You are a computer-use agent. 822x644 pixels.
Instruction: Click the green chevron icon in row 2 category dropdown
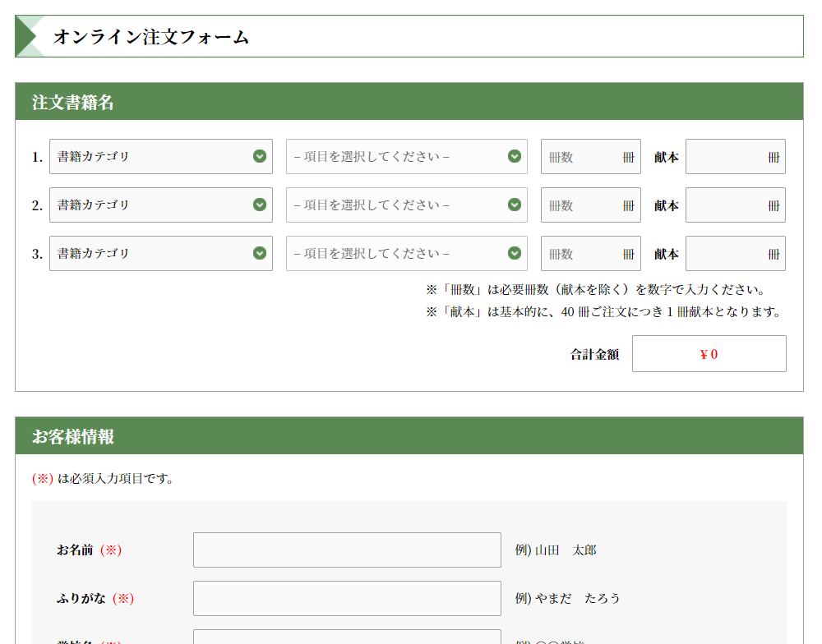260,205
